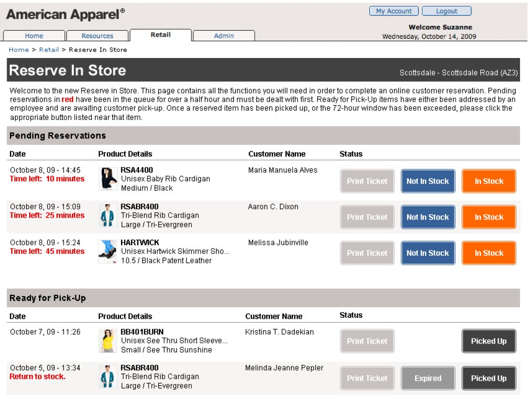This screenshot has height=408, width=532.
Task: Click 'Unisex See Thru Short Sleeve...' product name
Action: (174, 341)
